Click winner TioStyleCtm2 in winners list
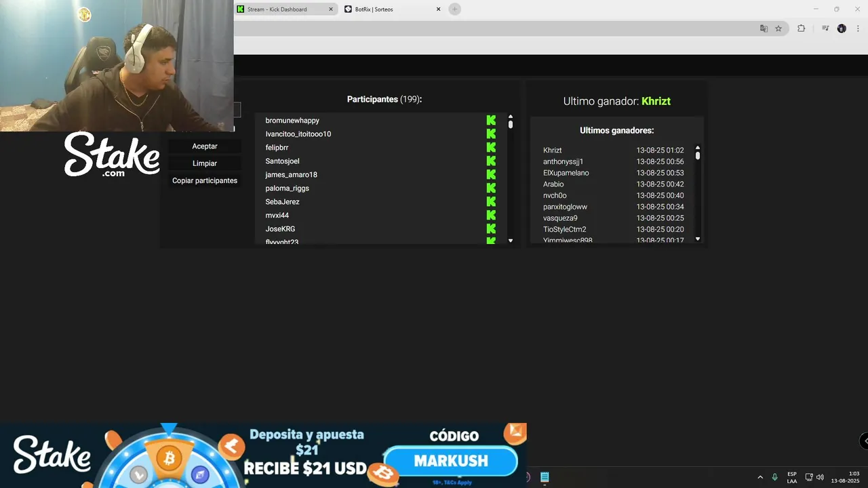Image resolution: width=868 pixels, height=488 pixels. [564, 230]
